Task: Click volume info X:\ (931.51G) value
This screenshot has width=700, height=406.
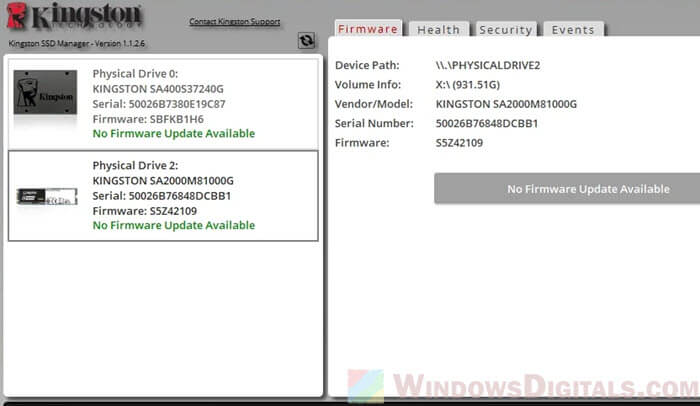Action: (468, 85)
